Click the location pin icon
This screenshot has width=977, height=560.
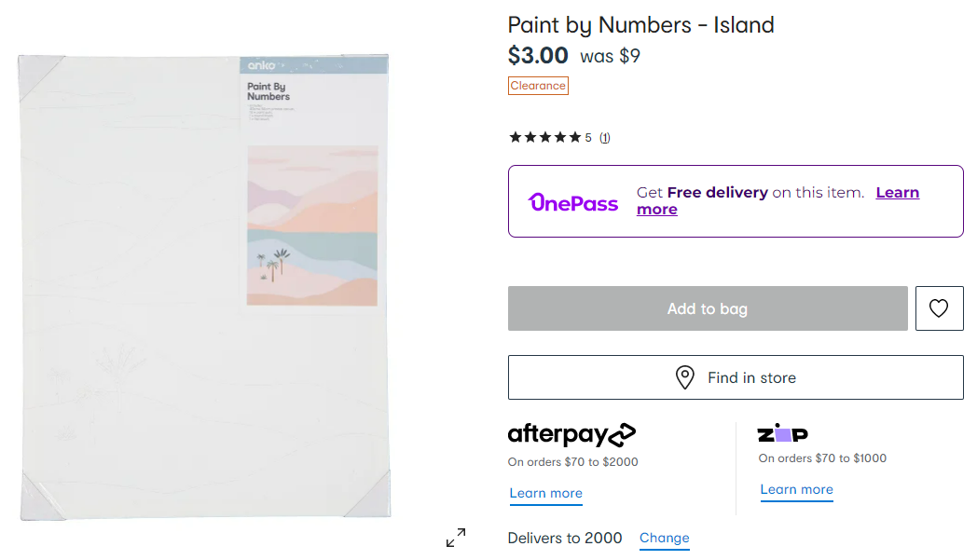684,377
